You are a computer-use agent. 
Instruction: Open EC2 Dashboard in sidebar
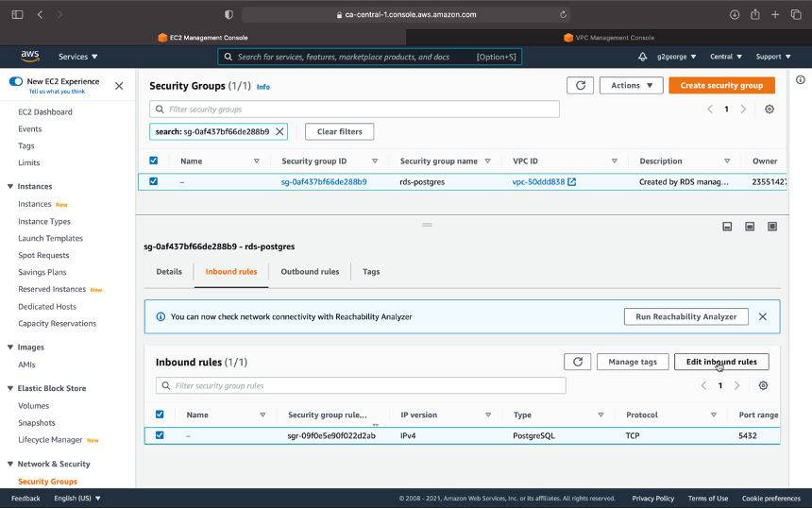click(x=45, y=111)
